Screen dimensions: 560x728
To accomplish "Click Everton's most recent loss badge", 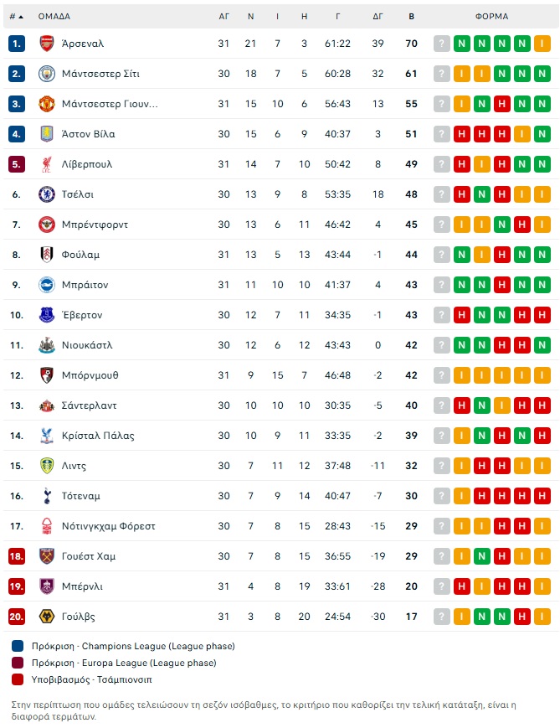I will [x=542, y=315].
